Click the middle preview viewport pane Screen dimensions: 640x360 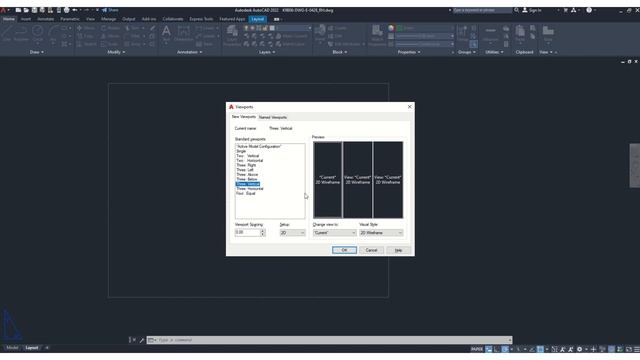tap(358, 180)
